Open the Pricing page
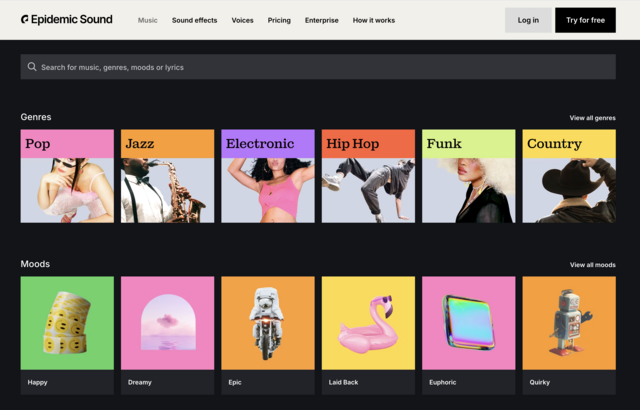This screenshot has width=640, height=410. click(x=279, y=20)
